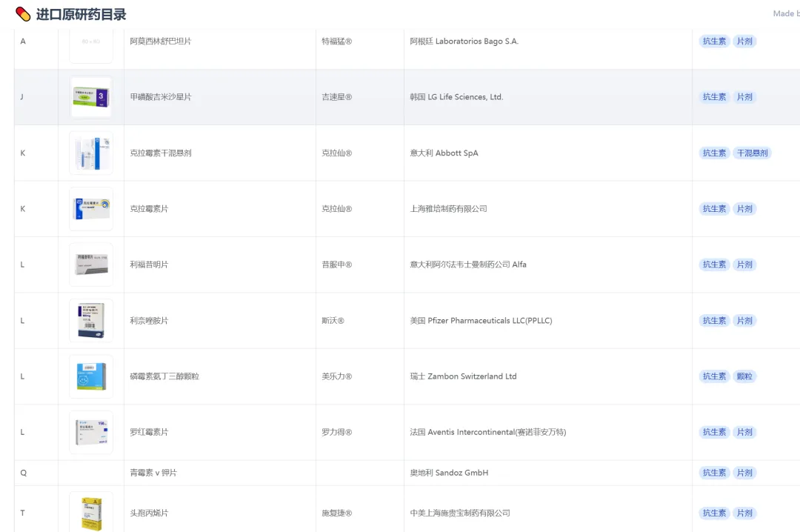Viewport: 800px width, 532px height.
Task: Select drug name 克拉霉素片
Action: [149, 209]
